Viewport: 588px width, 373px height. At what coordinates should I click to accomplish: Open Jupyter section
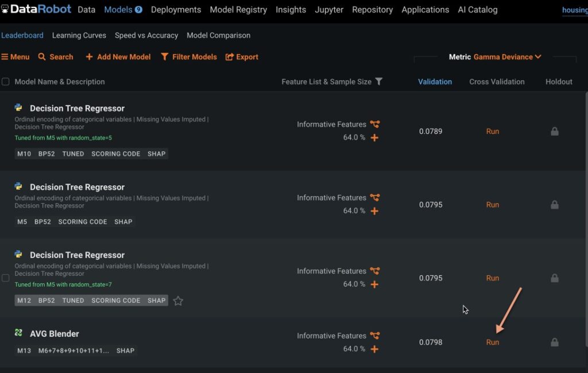click(x=329, y=10)
